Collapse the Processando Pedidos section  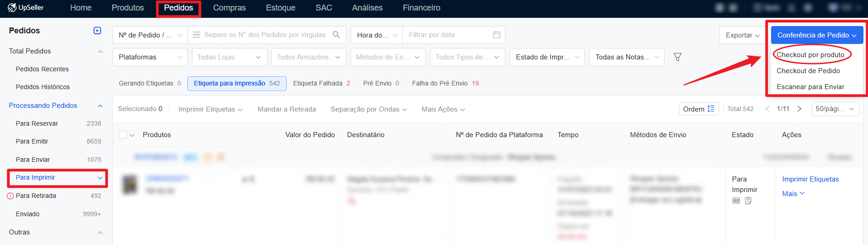point(100,106)
